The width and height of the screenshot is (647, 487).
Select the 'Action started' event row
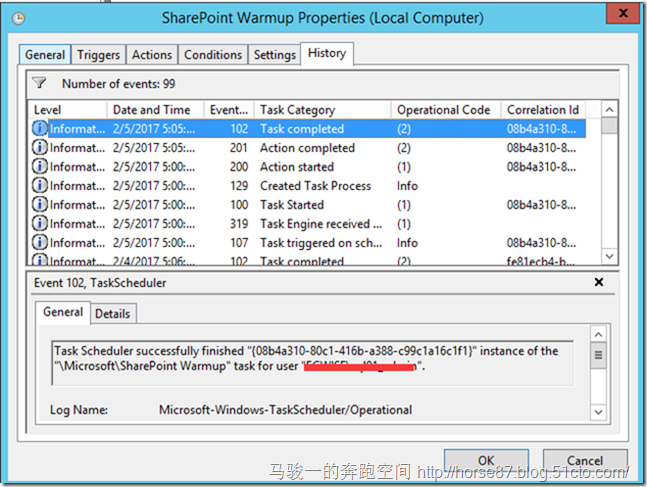tap(307, 166)
